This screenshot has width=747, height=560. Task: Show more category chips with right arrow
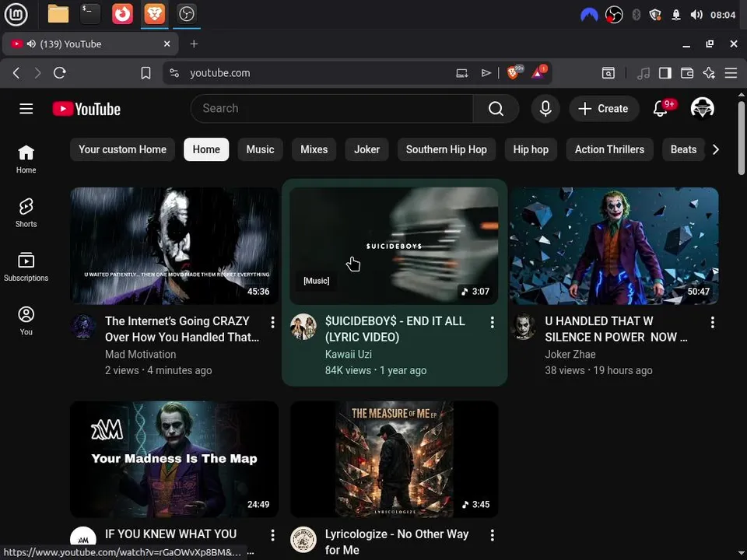tap(716, 149)
